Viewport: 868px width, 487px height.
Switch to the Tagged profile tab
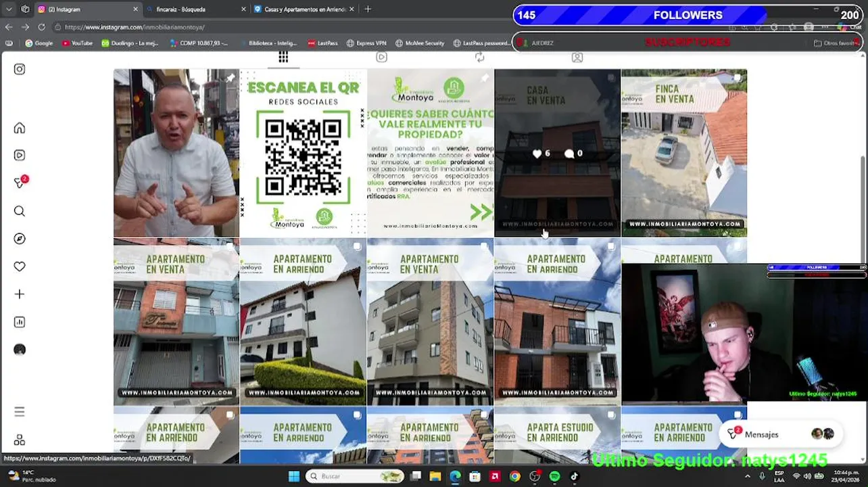(577, 57)
